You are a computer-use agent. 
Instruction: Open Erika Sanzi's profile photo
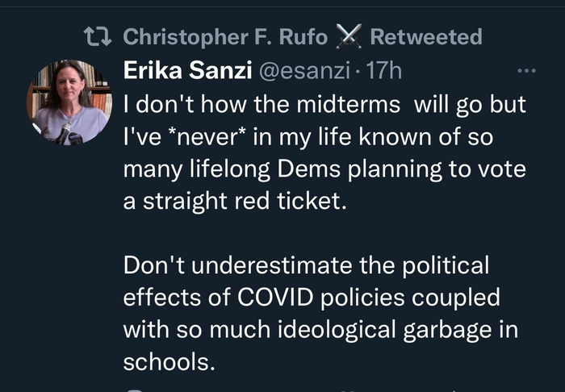point(69,102)
